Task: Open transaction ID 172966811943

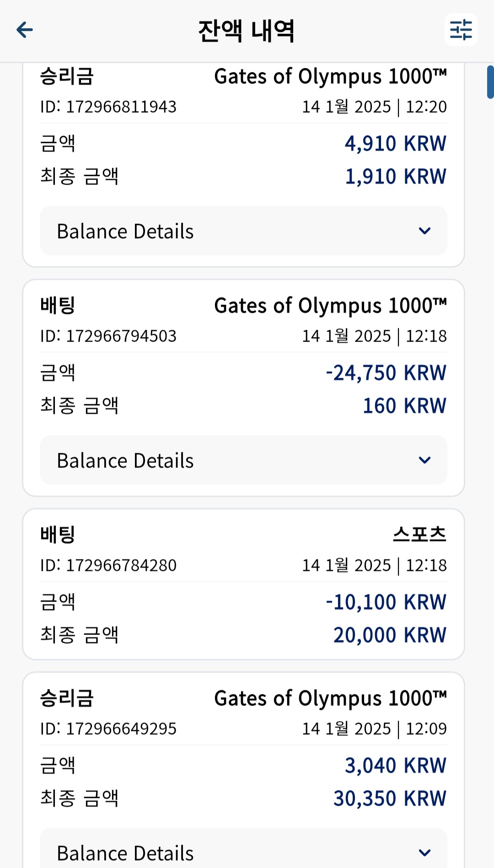Action: pos(108,107)
